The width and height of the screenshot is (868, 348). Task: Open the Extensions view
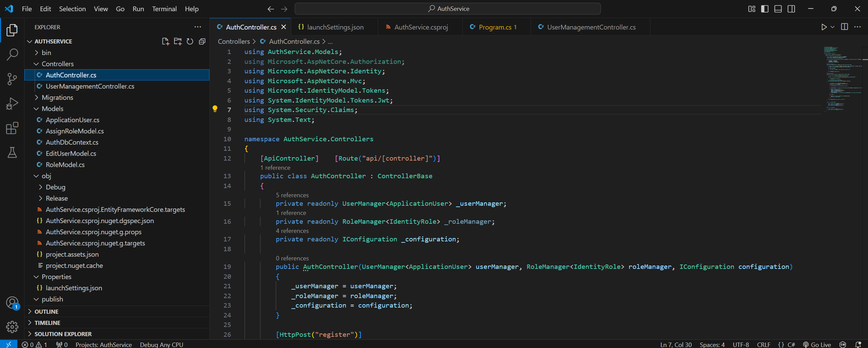(x=12, y=128)
